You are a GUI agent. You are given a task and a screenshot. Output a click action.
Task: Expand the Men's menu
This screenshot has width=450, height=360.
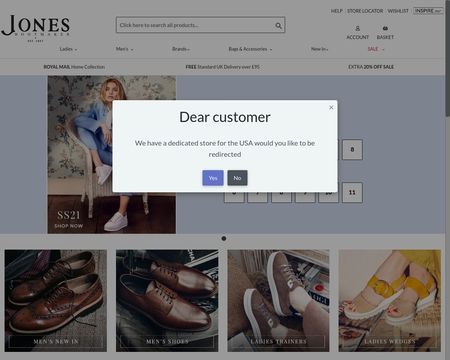point(124,49)
